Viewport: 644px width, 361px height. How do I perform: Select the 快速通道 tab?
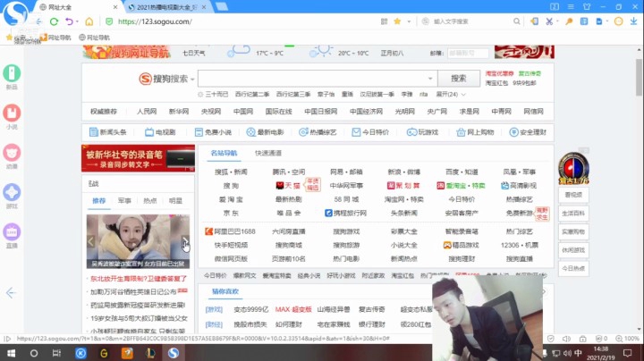click(x=268, y=153)
